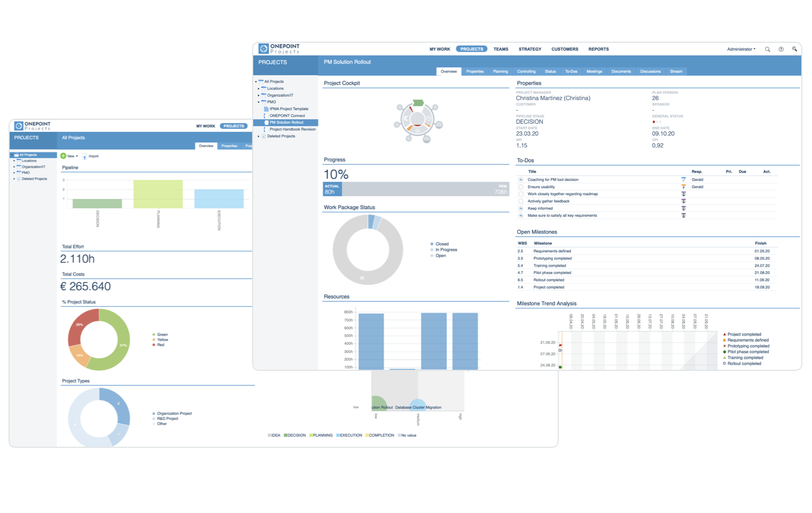Select the Stream tab
The height and width of the screenshot is (513, 812).
point(676,72)
